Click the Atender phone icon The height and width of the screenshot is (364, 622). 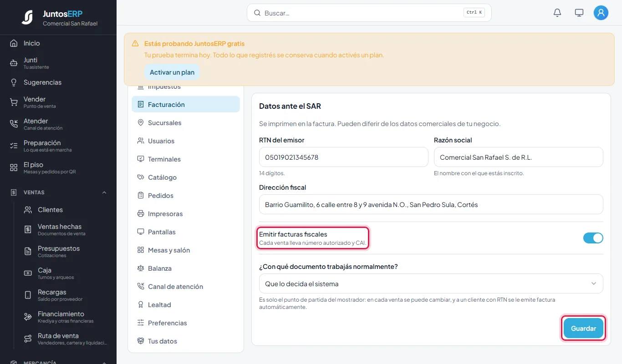click(x=14, y=124)
